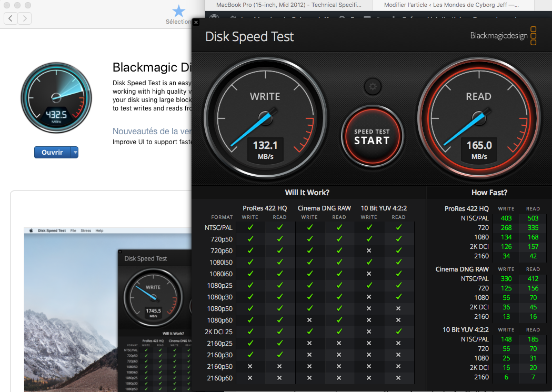Click the 268 write value for ProRes 720
Image resolution: width=552 pixels, height=392 pixels.
(506, 228)
